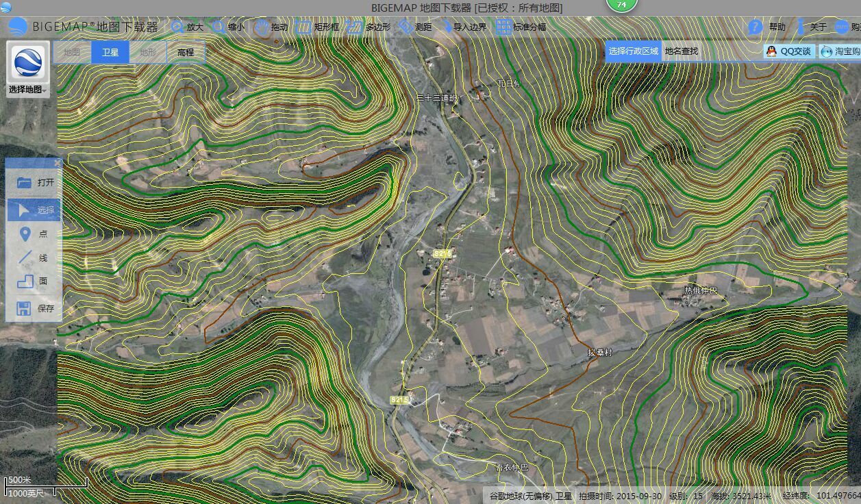
Task: Click 打开 to open a file
Action: click(34, 183)
